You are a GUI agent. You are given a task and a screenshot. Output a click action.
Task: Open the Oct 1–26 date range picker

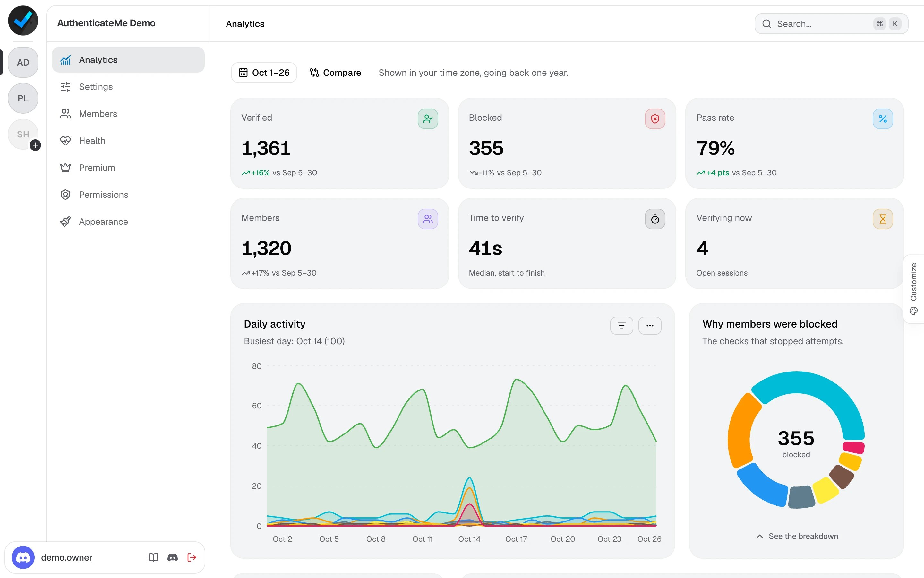(264, 73)
